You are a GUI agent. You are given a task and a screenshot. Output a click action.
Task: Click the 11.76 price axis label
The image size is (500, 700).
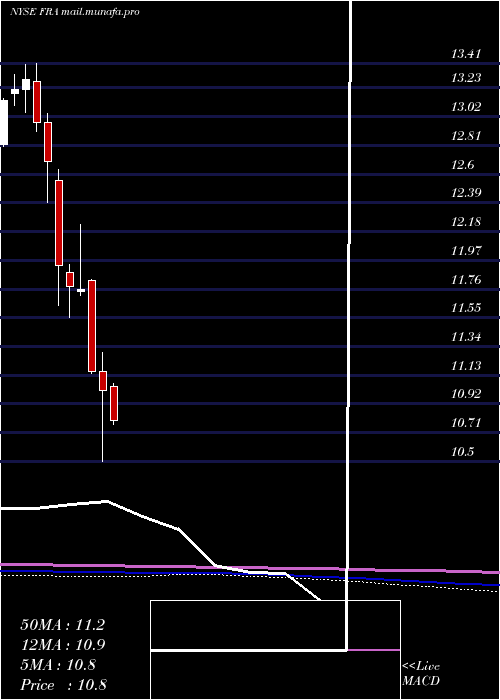click(466, 280)
